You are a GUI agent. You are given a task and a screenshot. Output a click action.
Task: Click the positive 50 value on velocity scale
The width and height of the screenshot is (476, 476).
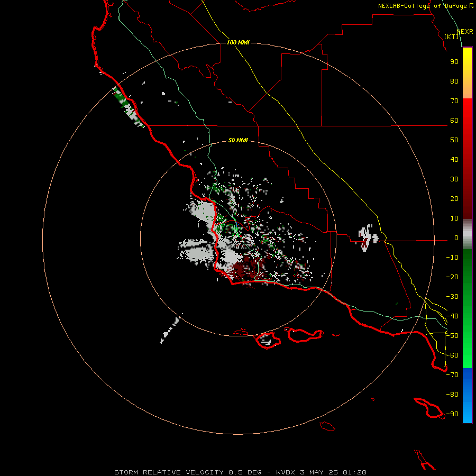coord(454,140)
